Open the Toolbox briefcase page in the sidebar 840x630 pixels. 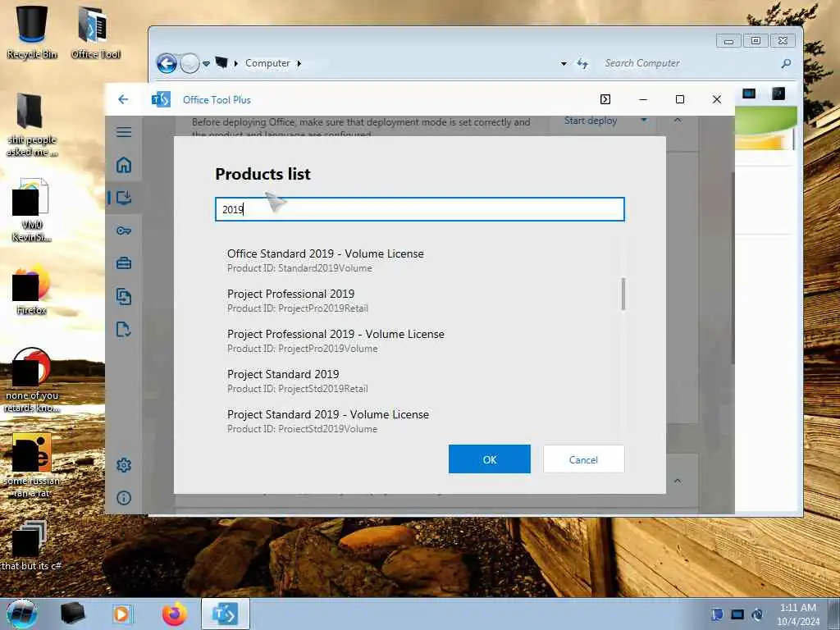[x=124, y=263]
